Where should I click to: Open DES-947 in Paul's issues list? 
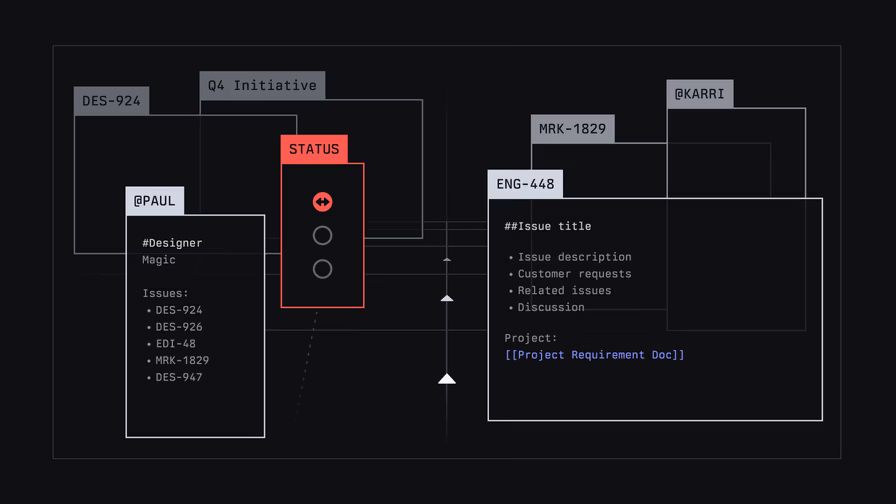(x=178, y=377)
